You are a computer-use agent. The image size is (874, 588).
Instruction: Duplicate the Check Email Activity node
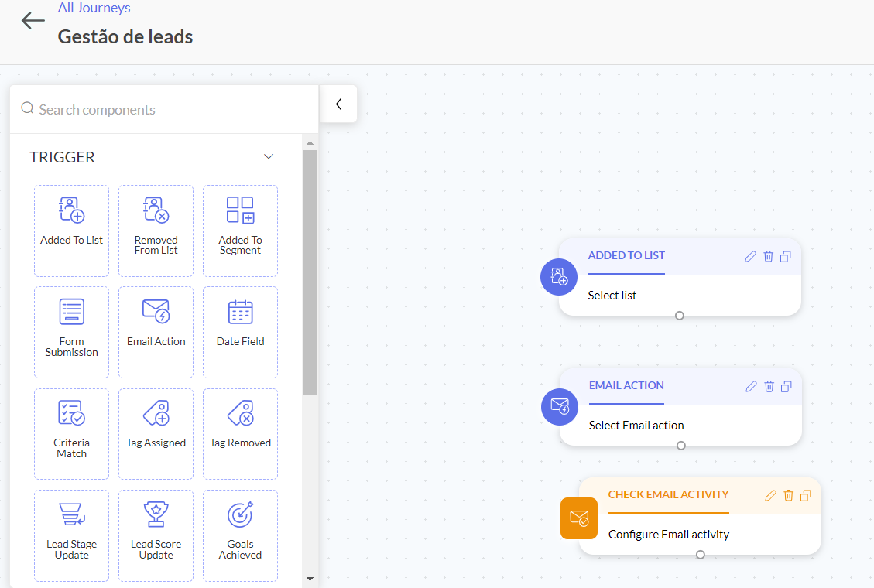(x=806, y=495)
